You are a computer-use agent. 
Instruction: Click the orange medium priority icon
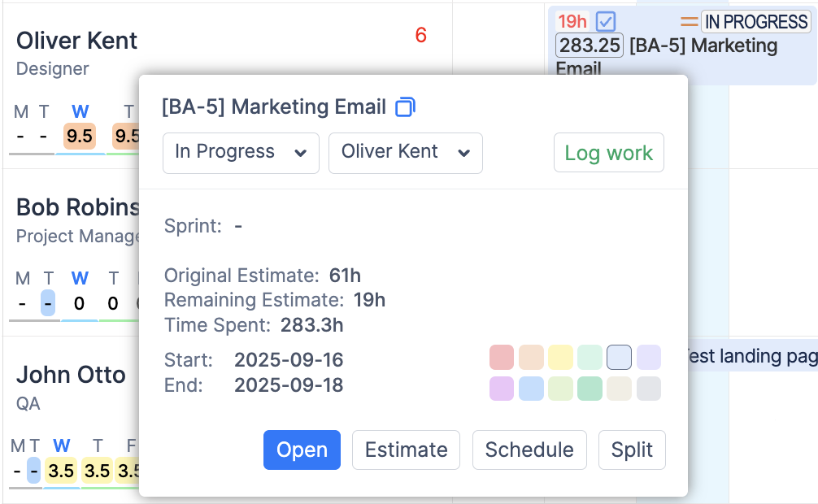click(x=690, y=22)
